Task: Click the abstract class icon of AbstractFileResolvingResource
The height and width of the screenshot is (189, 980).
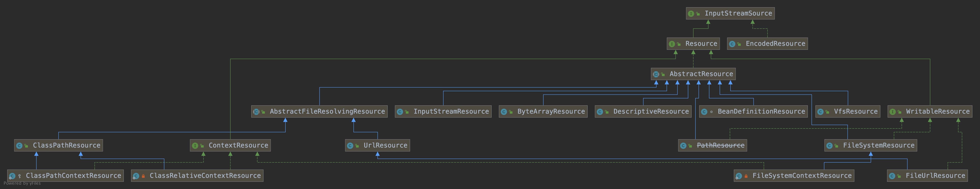Action: click(256, 112)
